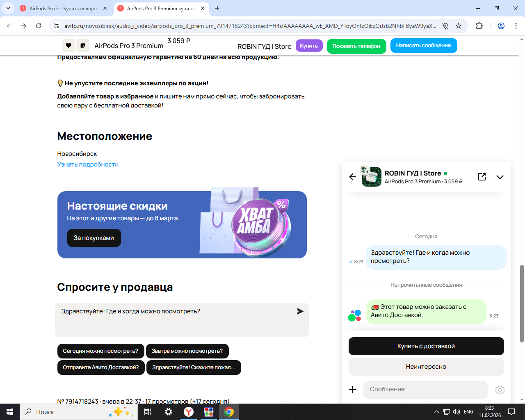Open Chrome profile menu
Screen dimensions: 525x420
point(501,26)
